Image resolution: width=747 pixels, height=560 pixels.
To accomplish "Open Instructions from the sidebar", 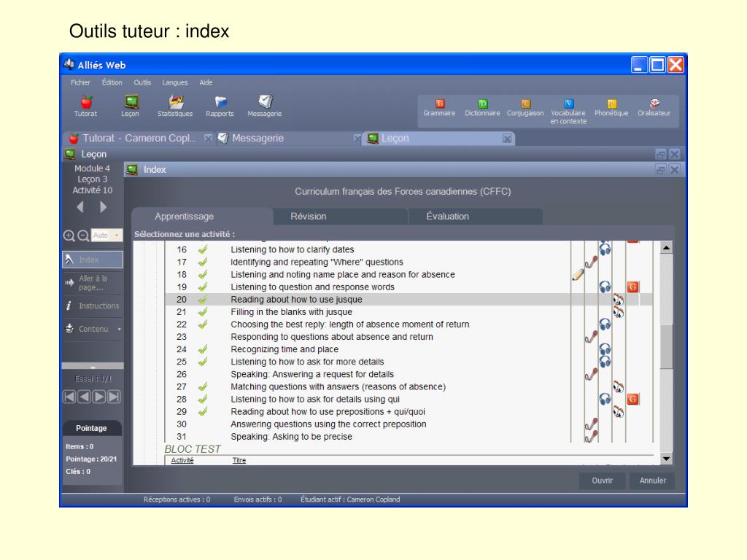I will coord(93,306).
